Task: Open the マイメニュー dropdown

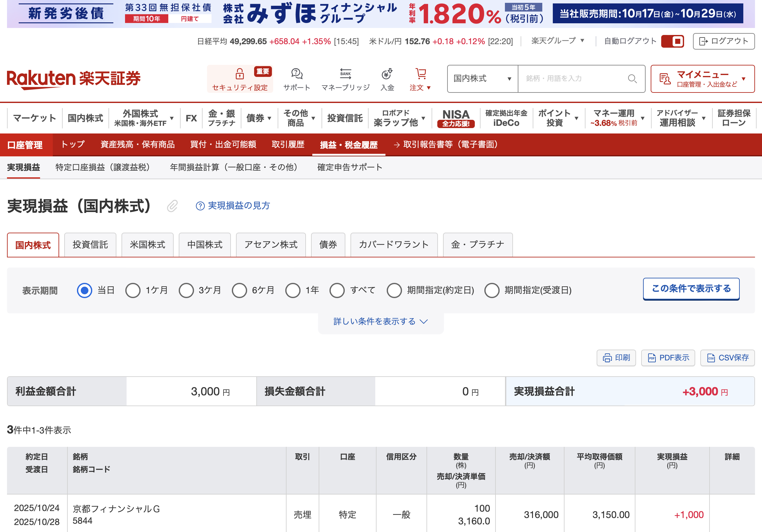Action: tap(702, 78)
